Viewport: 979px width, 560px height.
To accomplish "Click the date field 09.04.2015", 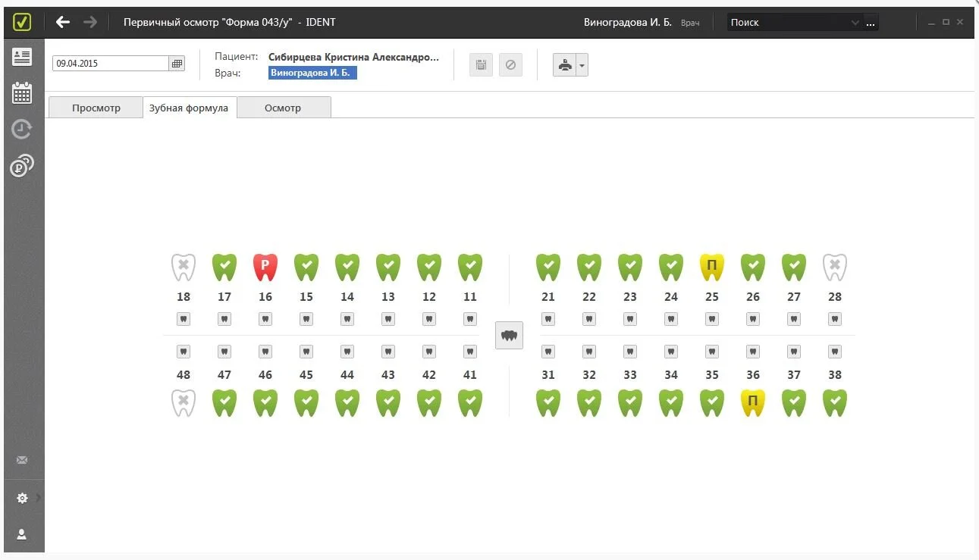I will [111, 64].
